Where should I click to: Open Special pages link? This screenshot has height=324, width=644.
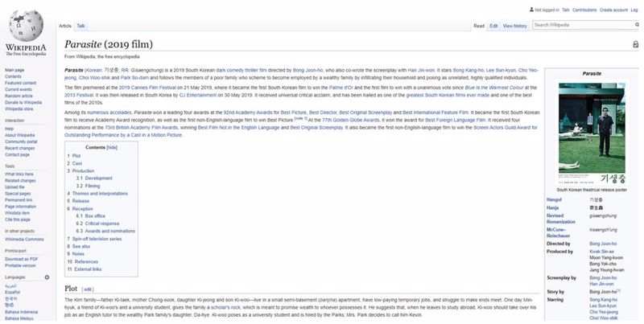(18, 194)
